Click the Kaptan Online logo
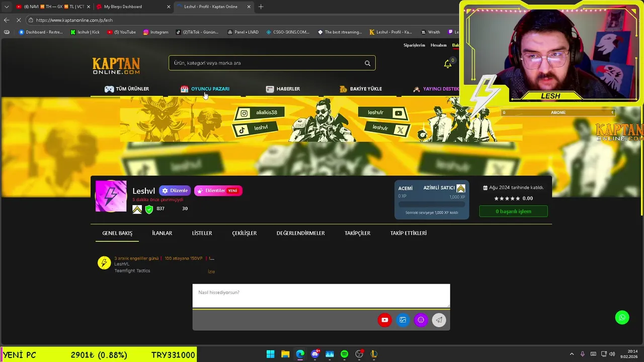This screenshot has height=362, width=644. pos(116,65)
